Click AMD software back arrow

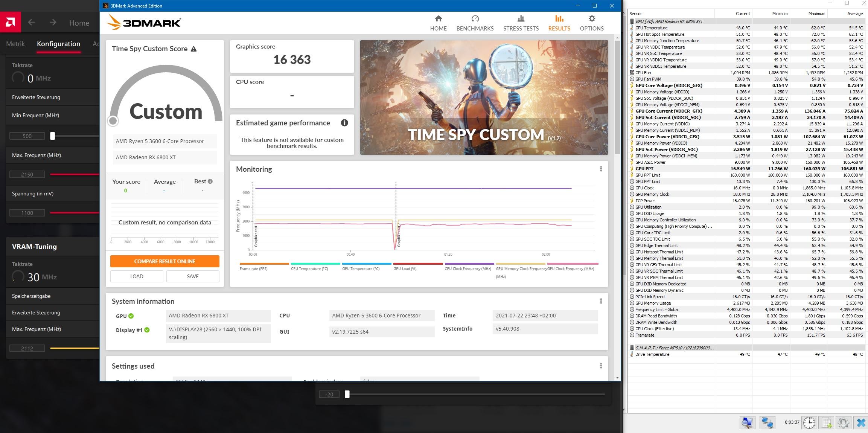(x=31, y=23)
